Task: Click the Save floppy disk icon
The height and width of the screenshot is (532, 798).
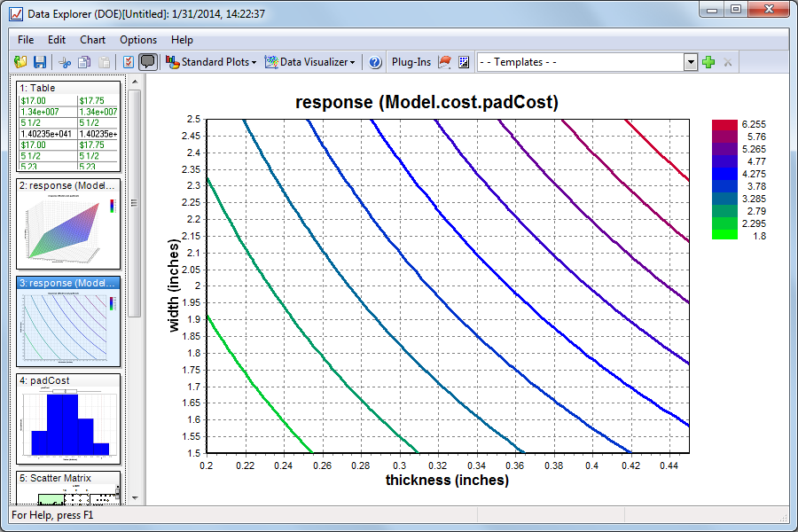Action: [x=40, y=62]
